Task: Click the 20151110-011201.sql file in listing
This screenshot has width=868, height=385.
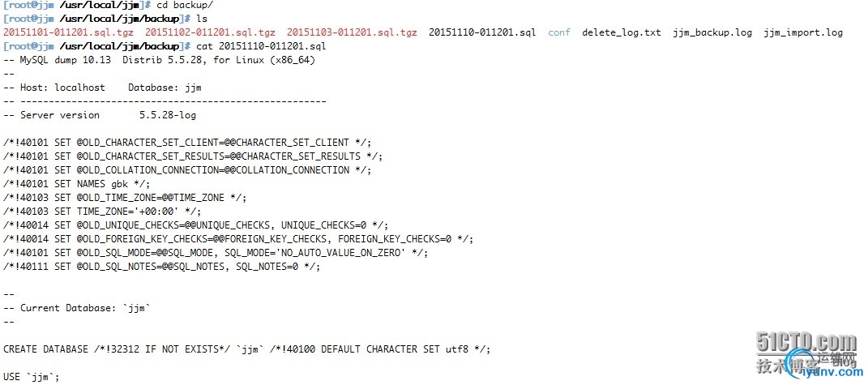Action: click(482, 32)
